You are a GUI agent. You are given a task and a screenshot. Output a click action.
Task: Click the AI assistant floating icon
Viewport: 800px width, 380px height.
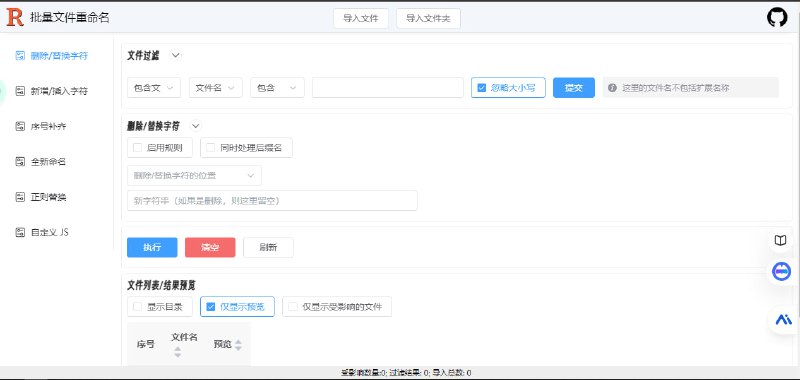click(x=783, y=320)
